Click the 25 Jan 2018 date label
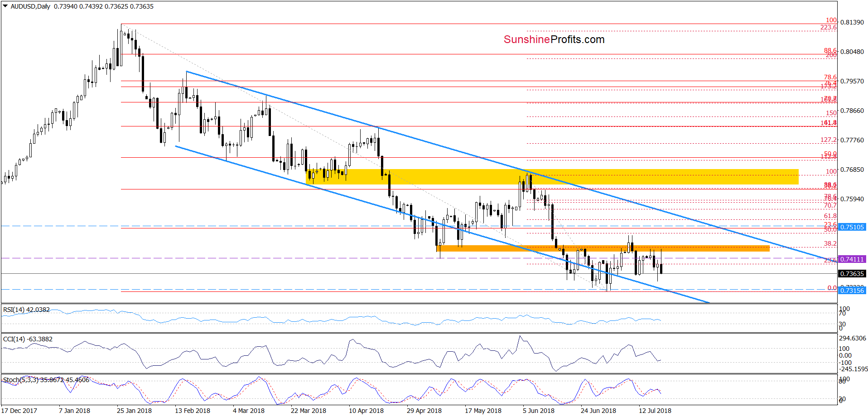The image size is (868, 417). [134, 411]
